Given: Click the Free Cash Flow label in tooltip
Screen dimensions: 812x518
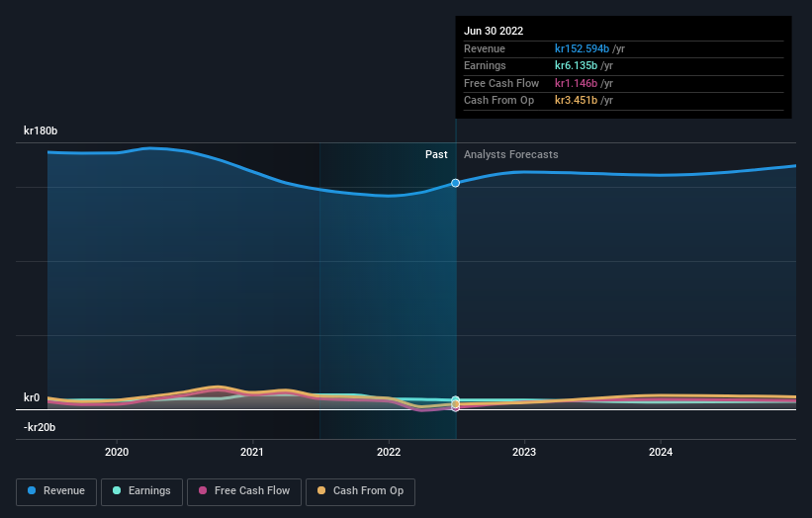Looking at the screenshot, I should [x=501, y=83].
